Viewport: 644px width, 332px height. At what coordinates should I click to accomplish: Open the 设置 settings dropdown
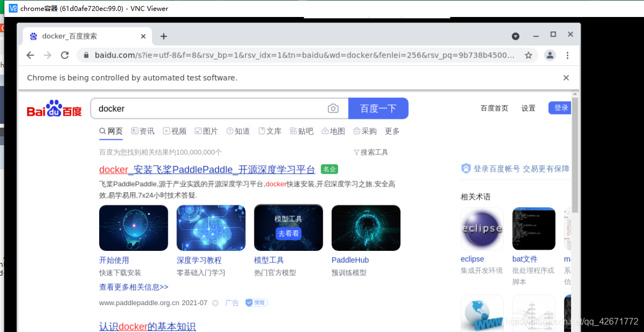point(528,108)
